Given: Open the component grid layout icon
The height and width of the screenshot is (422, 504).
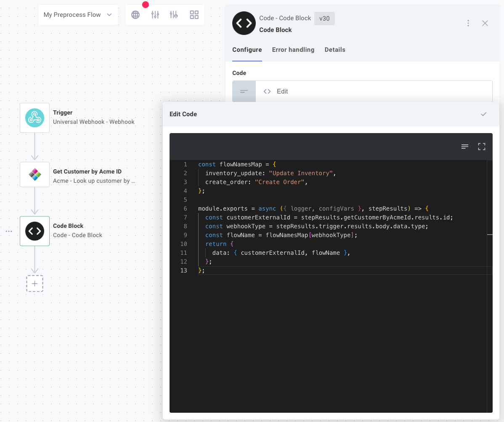Looking at the screenshot, I should click(x=194, y=14).
